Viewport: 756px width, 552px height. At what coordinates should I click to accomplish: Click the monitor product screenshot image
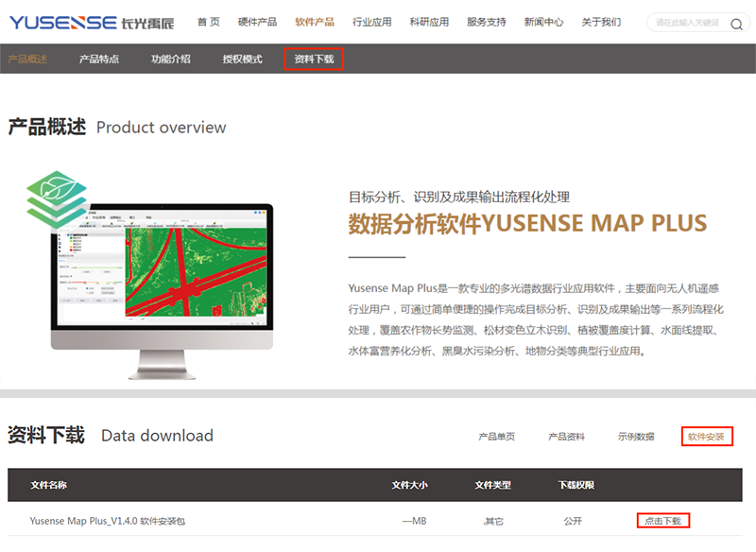(x=162, y=291)
